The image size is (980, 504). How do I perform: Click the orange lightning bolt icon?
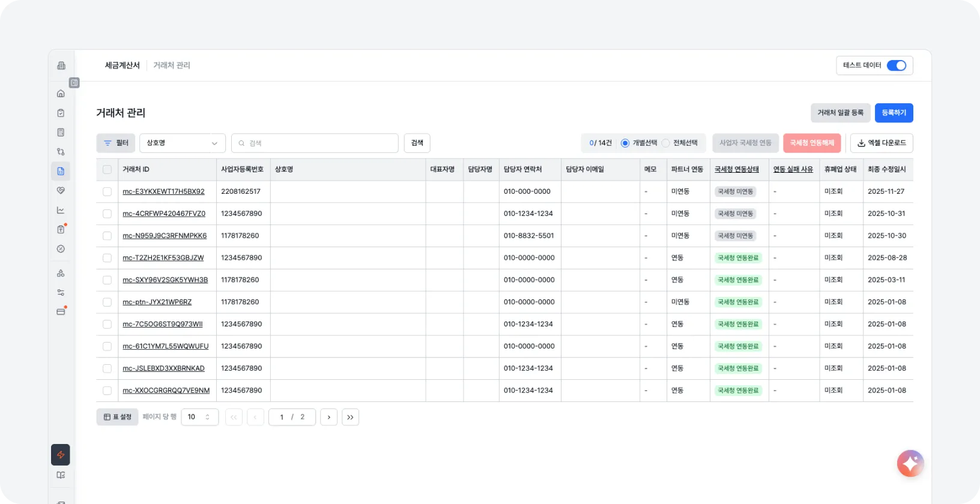tap(61, 455)
